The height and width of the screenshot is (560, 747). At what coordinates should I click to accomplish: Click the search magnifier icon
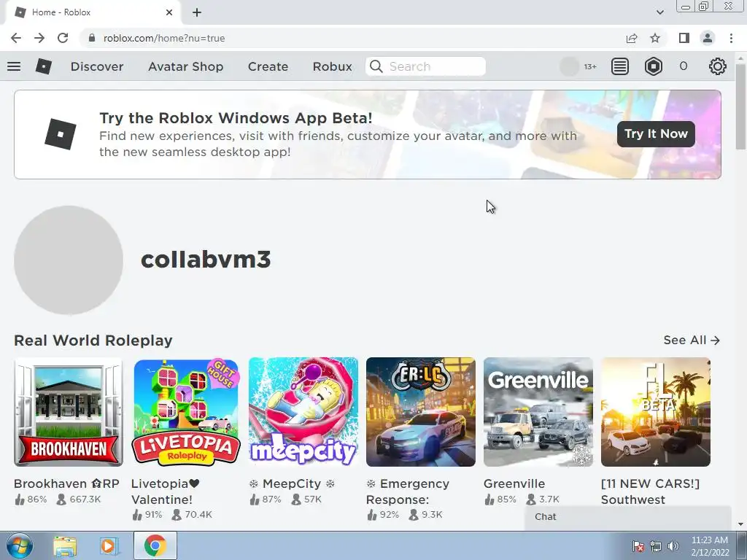pos(376,66)
